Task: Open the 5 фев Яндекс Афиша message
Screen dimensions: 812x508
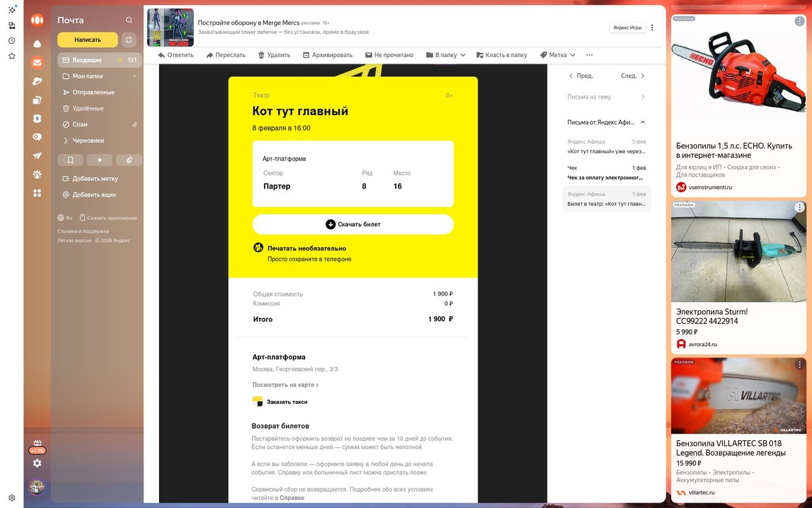Action: click(x=606, y=146)
